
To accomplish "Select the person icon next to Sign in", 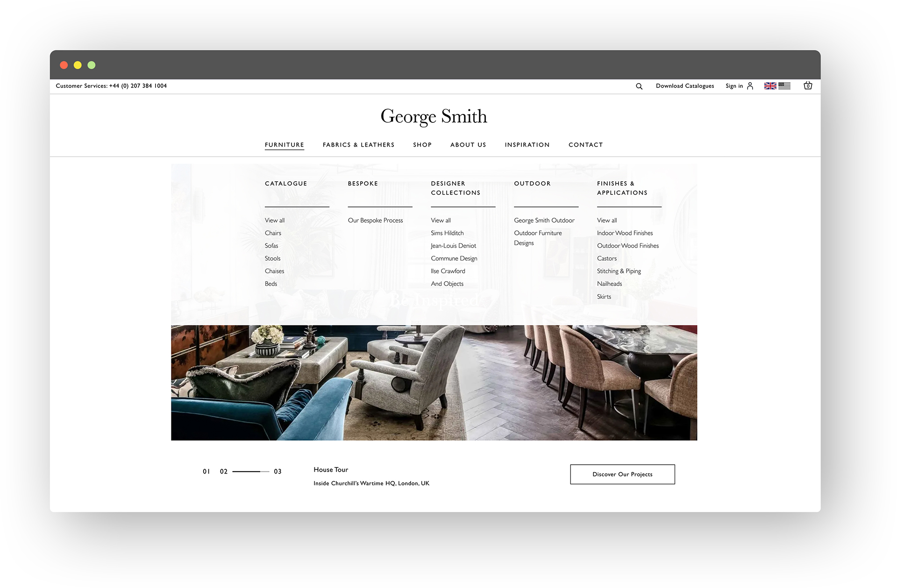I will (750, 85).
